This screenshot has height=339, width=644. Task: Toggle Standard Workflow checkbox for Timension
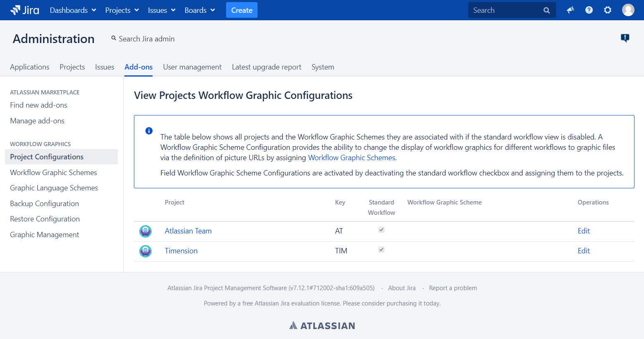382,250
